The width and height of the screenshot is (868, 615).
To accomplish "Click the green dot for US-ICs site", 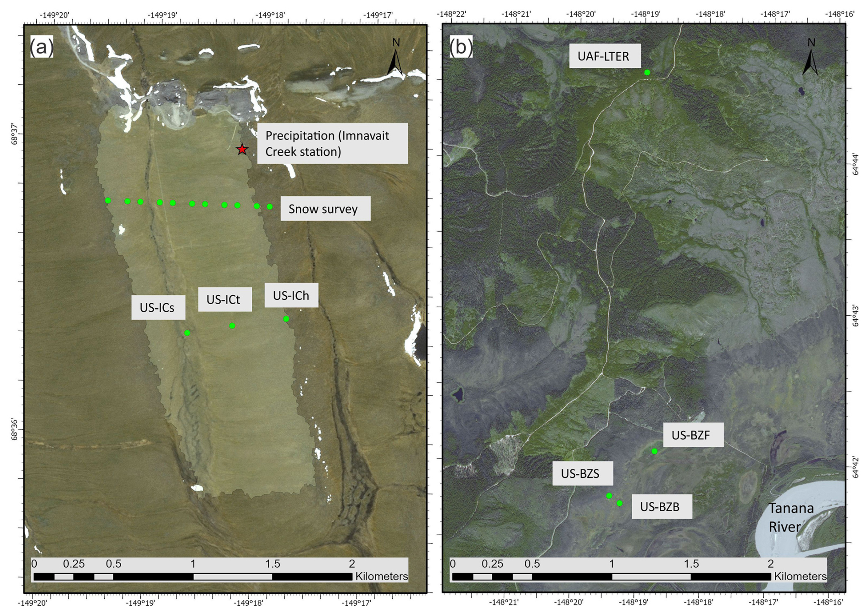I will (x=187, y=332).
